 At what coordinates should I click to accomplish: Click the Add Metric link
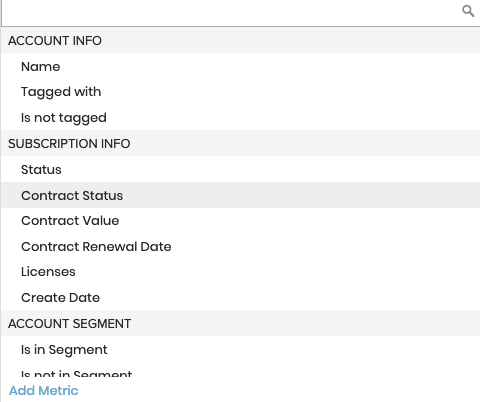click(44, 391)
